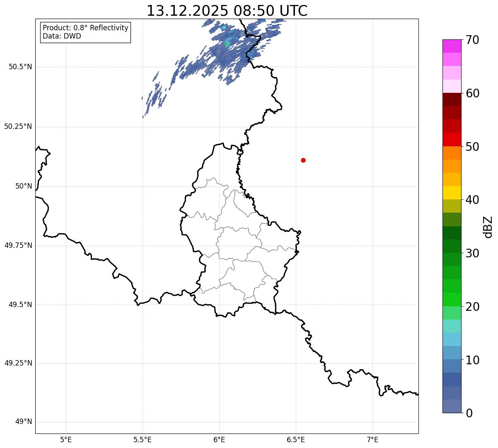Viewport: 498px width, 448px height.
Task: Click the "dBZ" colorbar label
Action: (x=488, y=227)
